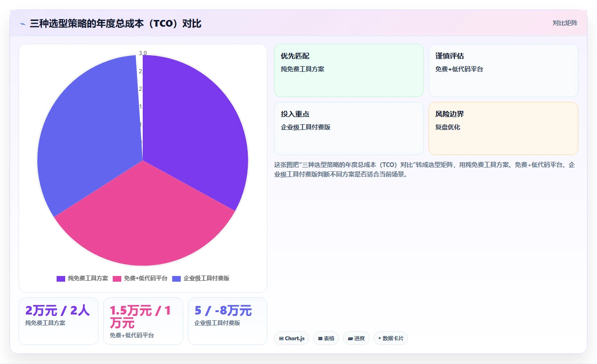
Task: Toggle the 纯免费工具方案 legend swatch
Action: click(61, 278)
